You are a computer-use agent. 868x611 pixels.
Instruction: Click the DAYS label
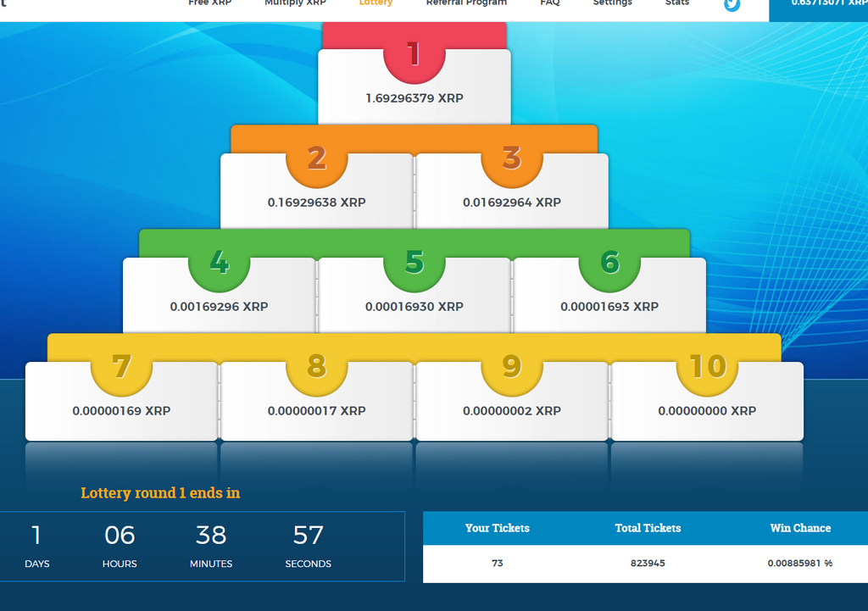tap(37, 564)
